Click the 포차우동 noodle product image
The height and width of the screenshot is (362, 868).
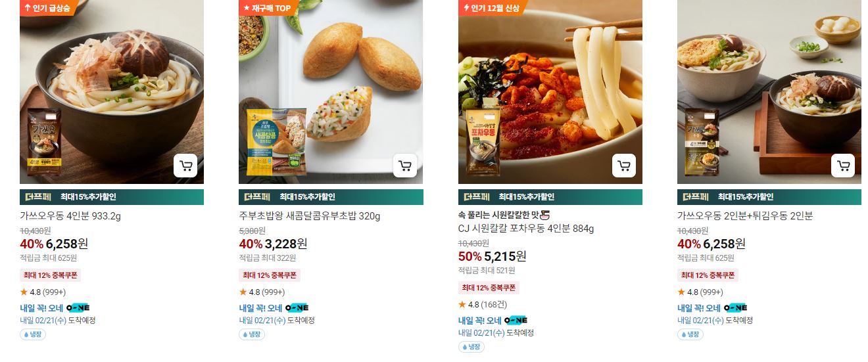click(550, 92)
